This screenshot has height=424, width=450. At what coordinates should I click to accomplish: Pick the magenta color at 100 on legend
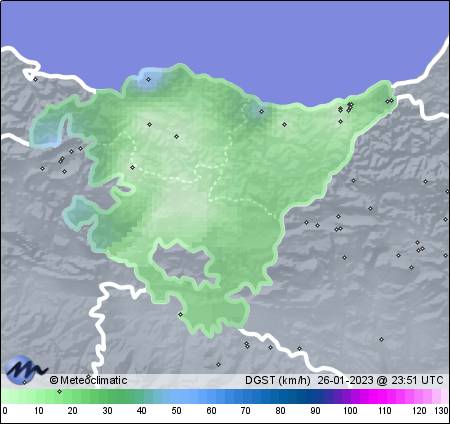pos(350,396)
